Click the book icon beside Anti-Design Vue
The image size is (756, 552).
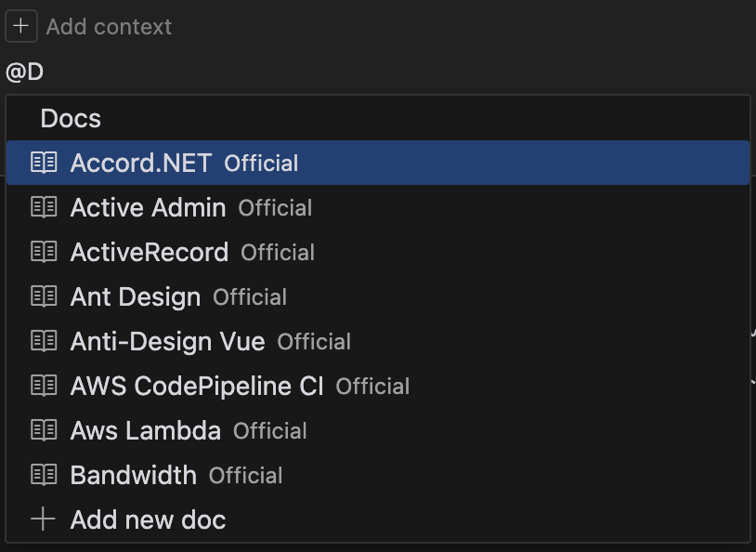pos(44,341)
